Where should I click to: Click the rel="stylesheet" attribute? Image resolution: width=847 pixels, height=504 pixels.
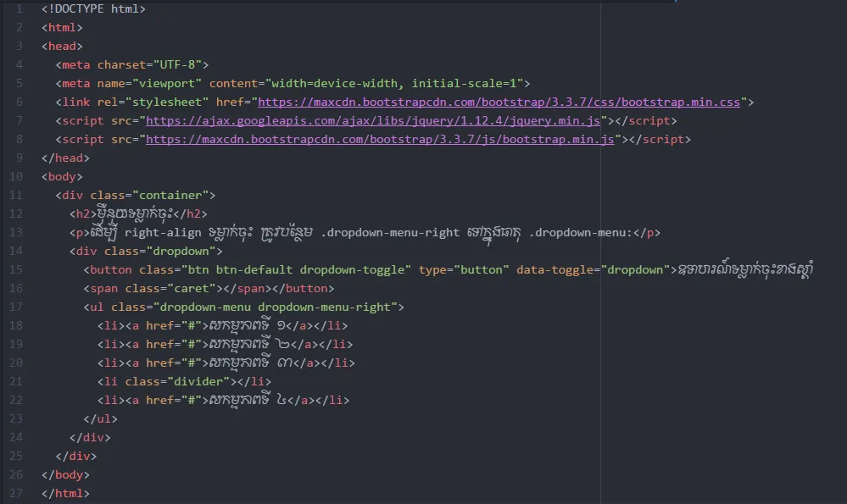153,102
